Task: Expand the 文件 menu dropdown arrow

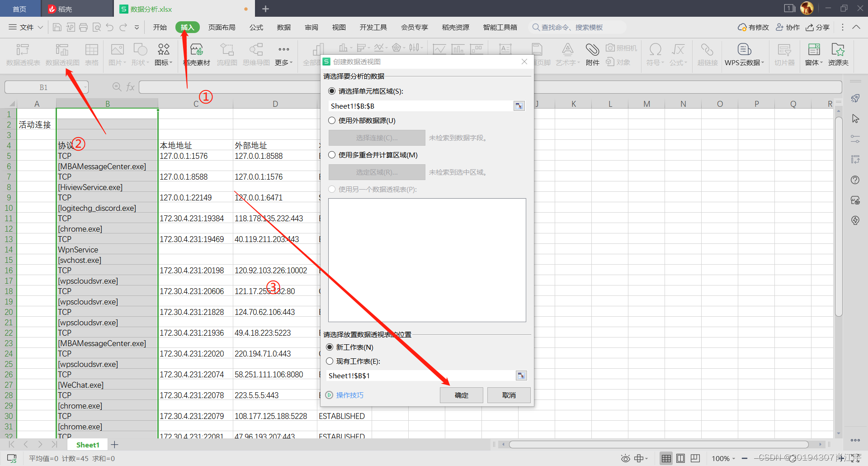Action: (40, 27)
